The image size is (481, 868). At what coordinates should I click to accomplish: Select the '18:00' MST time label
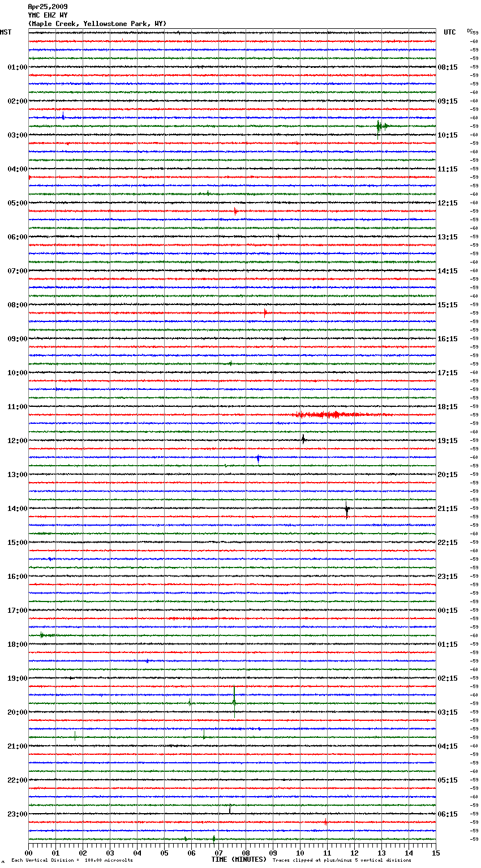point(18,644)
